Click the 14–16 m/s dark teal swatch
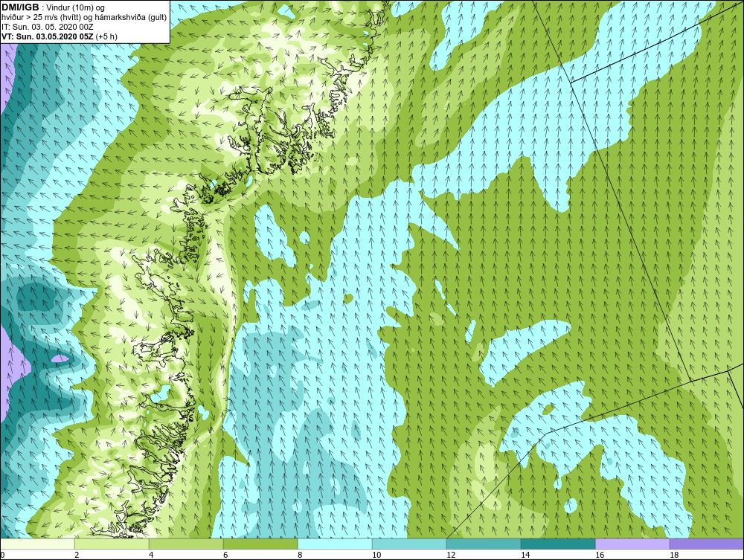The width and height of the screenshot is (744, 560). (x=558, y=544)
